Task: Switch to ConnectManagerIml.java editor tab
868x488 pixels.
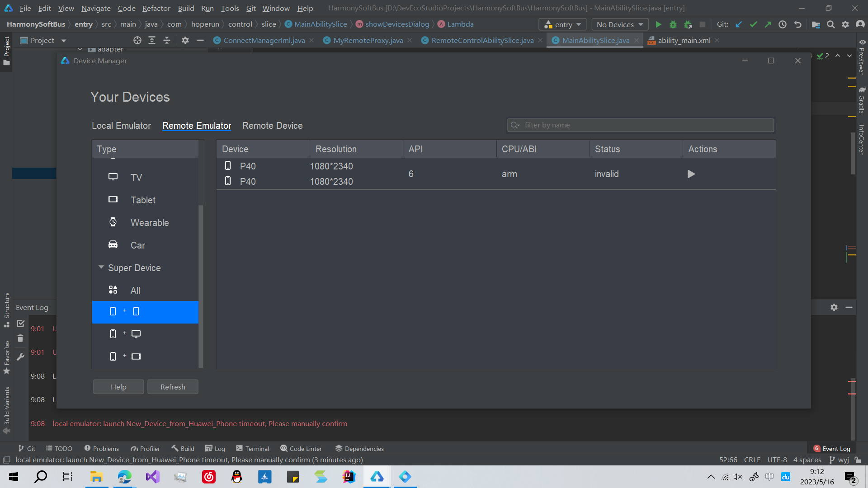Action: pyautogui.click(x=264, y=40)
